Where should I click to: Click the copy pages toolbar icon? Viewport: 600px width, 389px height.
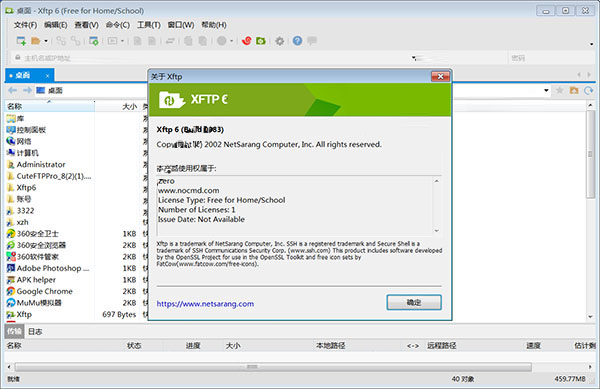(188, 41)
